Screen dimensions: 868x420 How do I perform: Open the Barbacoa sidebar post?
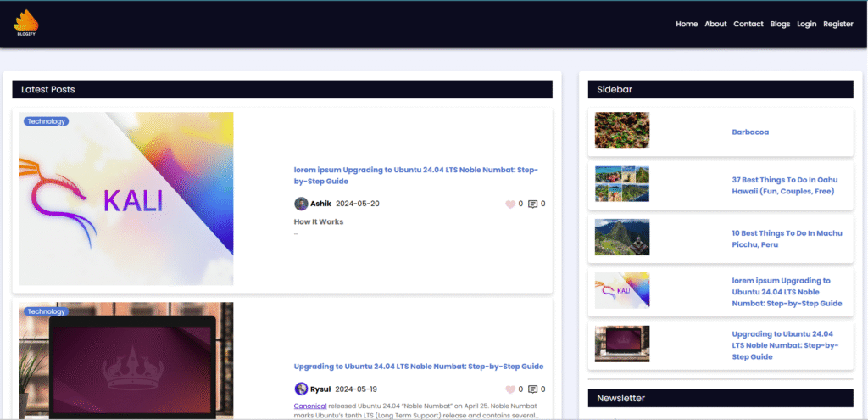click(750, 132)
